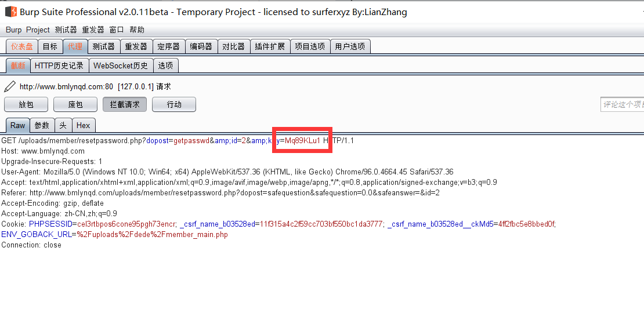
Task: Click the User-Agent header line
Action: coord(227,172)
